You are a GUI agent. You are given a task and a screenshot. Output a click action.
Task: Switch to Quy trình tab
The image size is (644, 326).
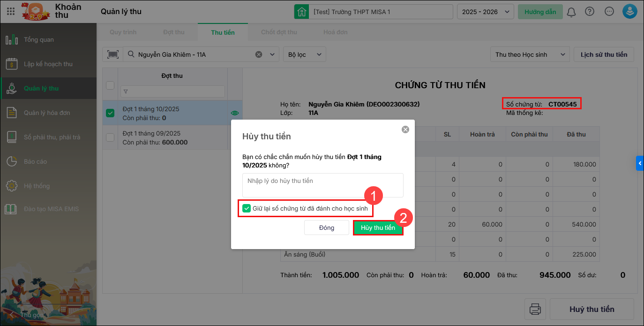tap(123, 32)
